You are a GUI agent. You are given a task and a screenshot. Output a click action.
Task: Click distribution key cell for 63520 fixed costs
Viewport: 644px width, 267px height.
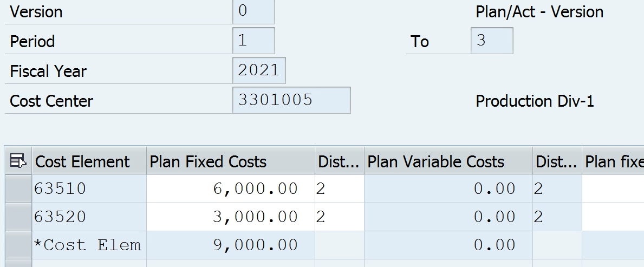tap(339, 217)
